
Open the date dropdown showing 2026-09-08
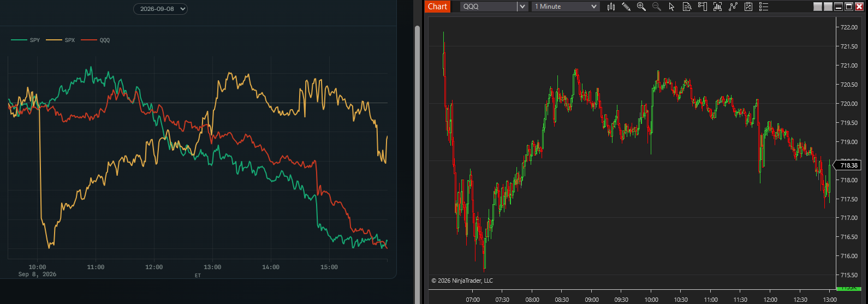(160, 9)
